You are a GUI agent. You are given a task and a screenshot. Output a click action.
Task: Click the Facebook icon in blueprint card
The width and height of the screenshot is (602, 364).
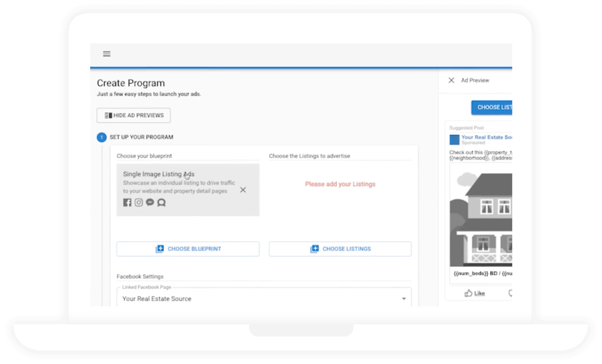pyautogui.click(x=127, y=202)
